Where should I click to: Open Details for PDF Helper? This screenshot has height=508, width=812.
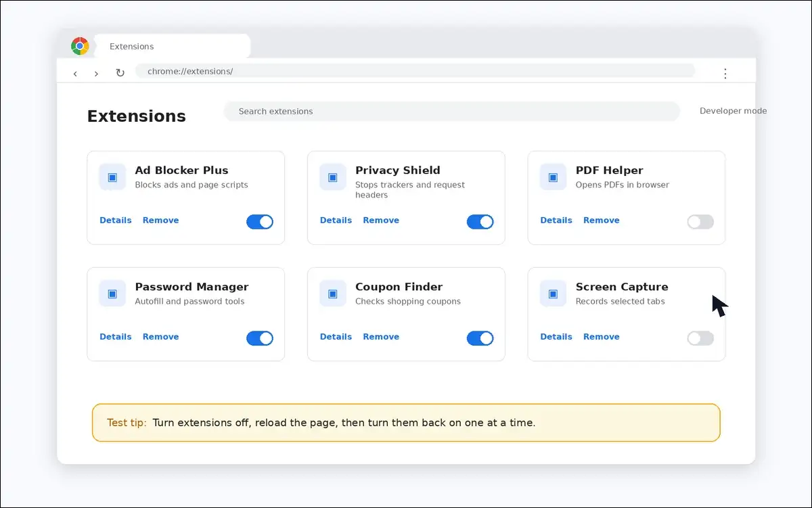(556, 220)
